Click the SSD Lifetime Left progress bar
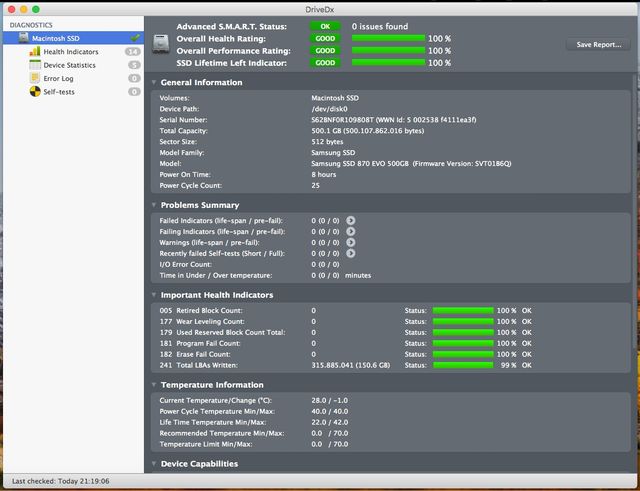This screenshot has height=491, width=640. (x=388, y=62)
